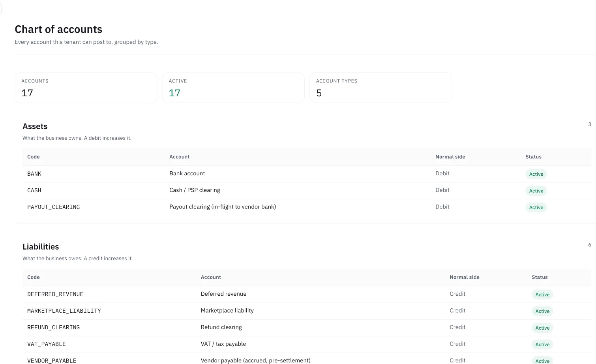Image resolution: width=596 pixels, height=364 pixels.
Task: Select the ACTIVE count card
Action: [x=233, y=88]
